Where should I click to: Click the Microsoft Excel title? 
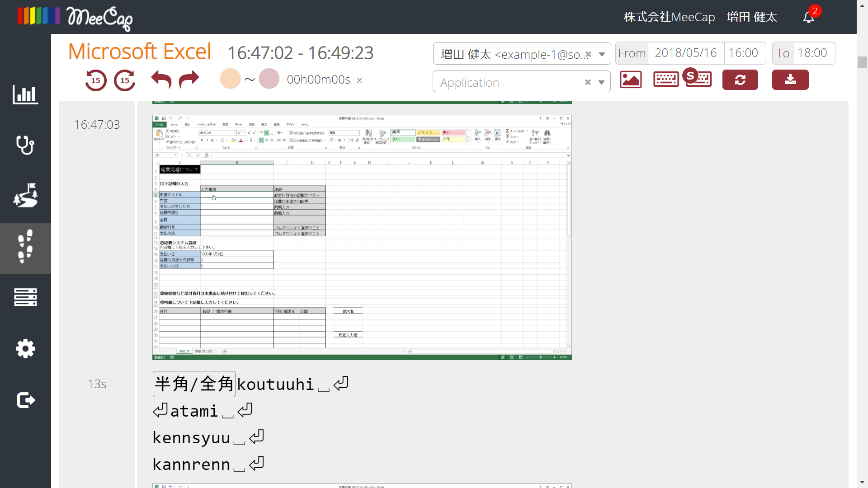[x=140, y=52]
